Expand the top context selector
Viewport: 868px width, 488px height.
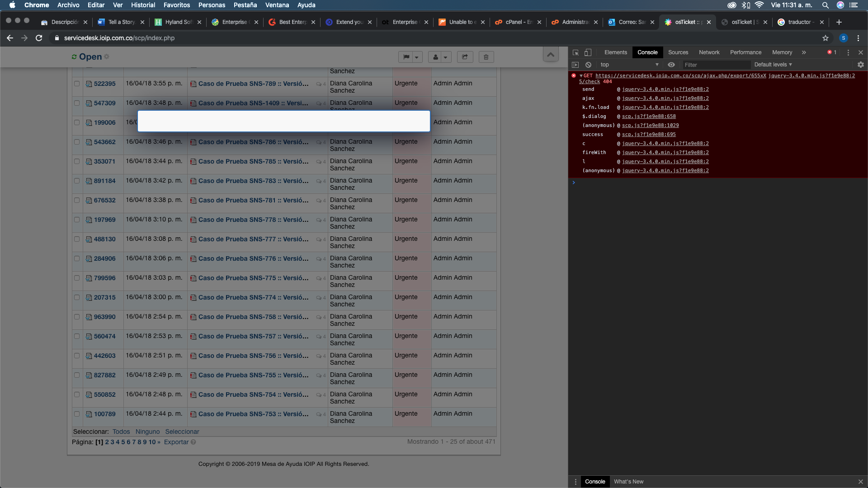(x=629, y=65)
